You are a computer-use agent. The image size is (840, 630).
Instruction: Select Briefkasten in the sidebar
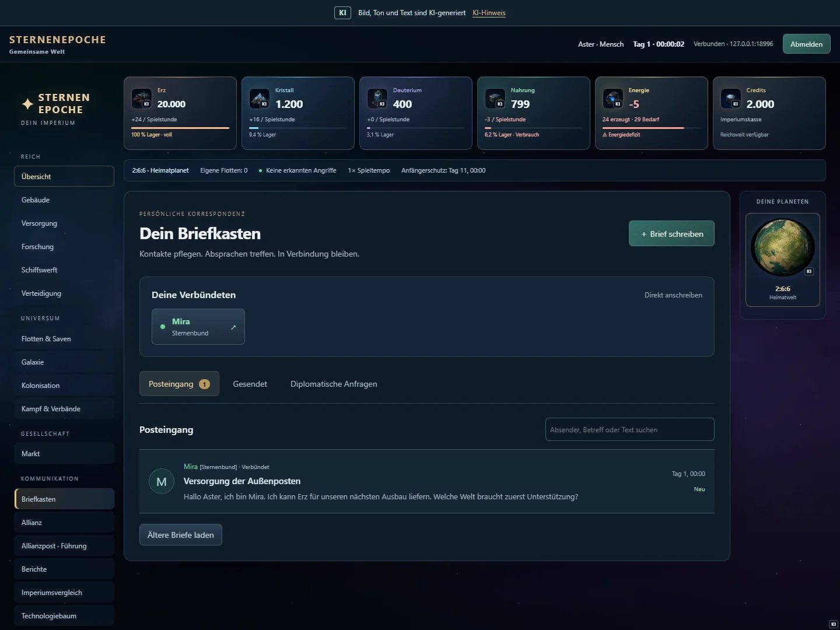coord(64,499)
